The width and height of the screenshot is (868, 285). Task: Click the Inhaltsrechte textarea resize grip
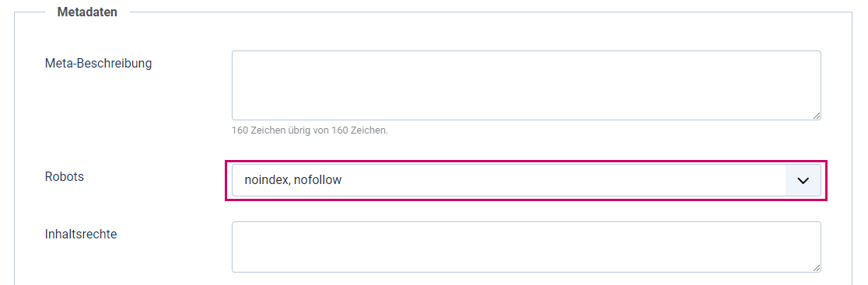(x=817, y=268)
